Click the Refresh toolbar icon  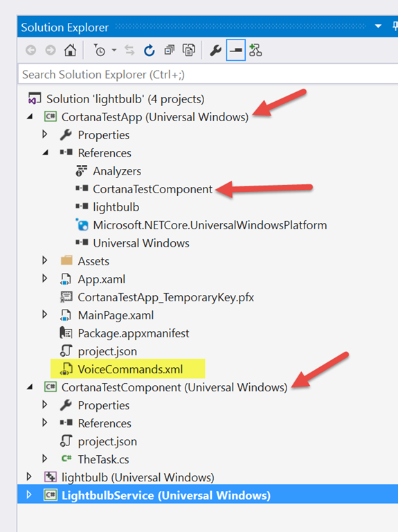click(150, 50)
